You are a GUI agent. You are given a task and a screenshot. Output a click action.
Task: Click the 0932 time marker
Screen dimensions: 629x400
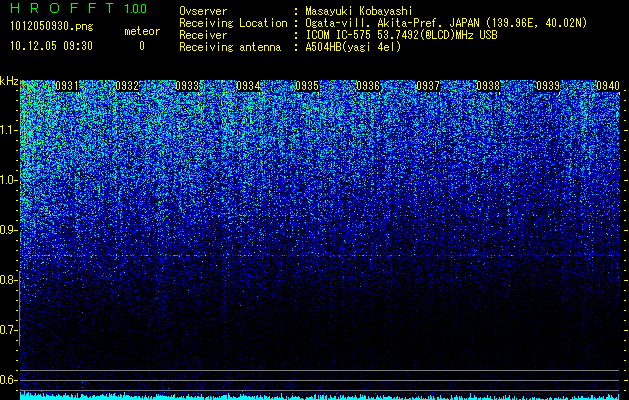(127, 86)
